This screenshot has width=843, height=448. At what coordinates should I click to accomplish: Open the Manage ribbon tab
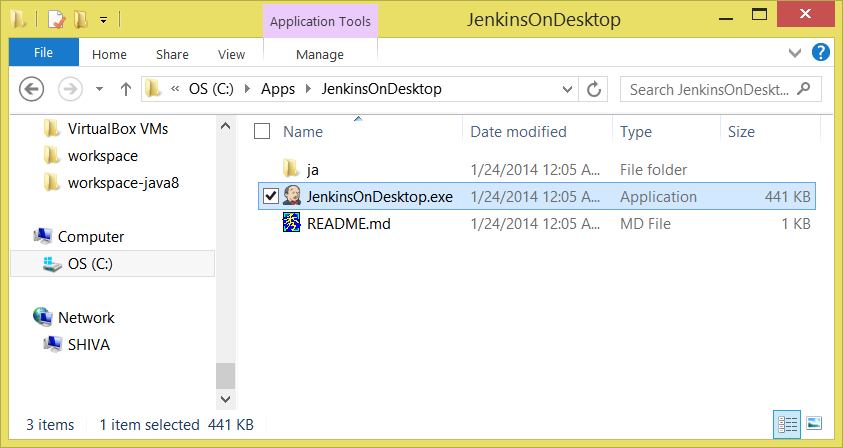320,54
